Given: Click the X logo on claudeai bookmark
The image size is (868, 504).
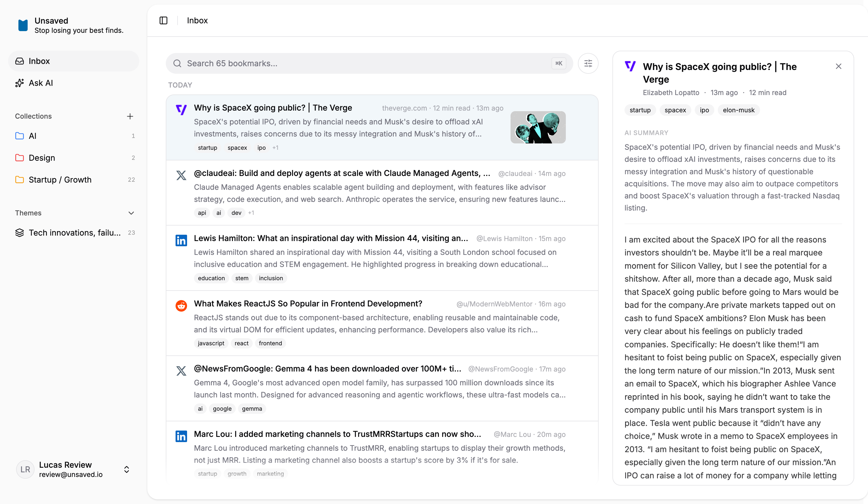Looking at the screenshot, I should 181,175.
